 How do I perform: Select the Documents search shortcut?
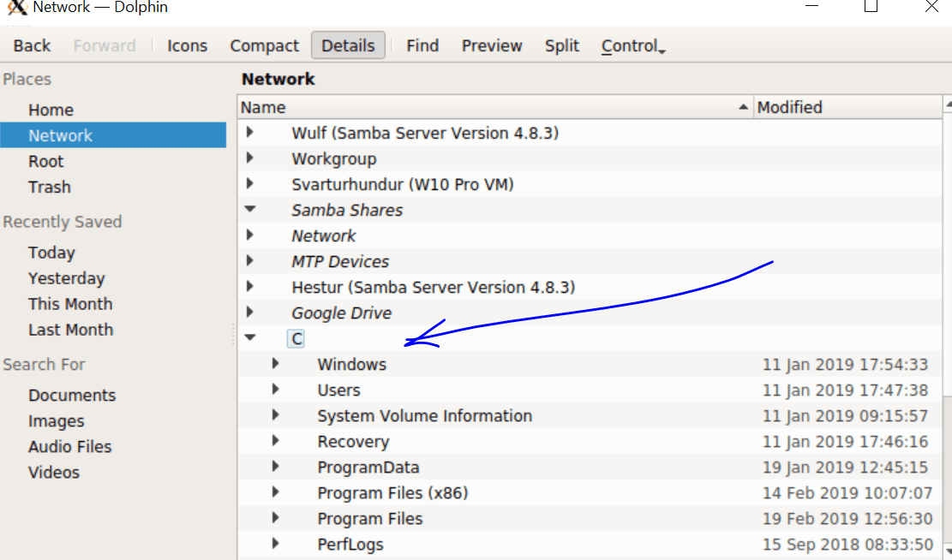pos(72,395)
